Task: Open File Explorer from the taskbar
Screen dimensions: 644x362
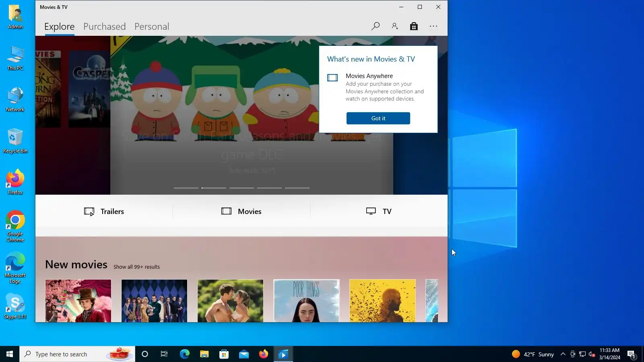Action: tap(204, 354)
